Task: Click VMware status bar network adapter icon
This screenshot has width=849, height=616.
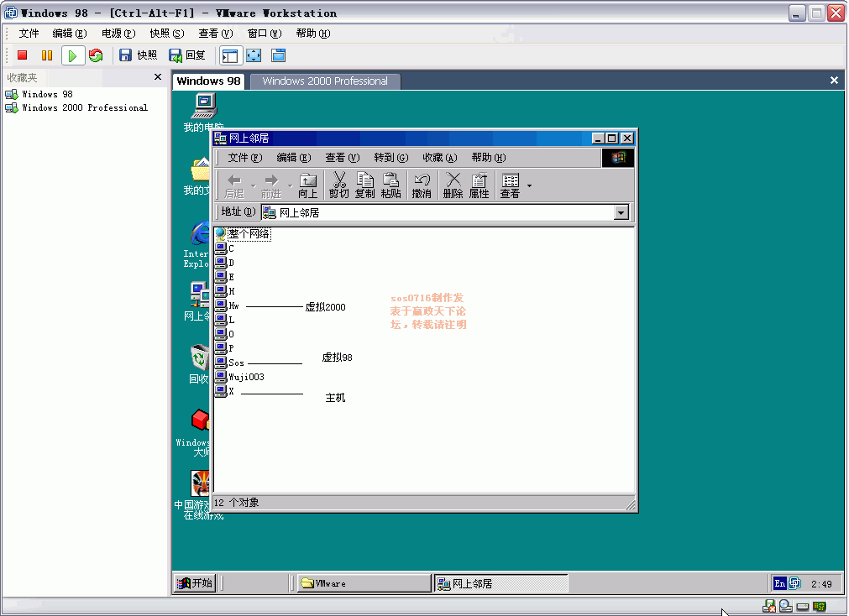Action: pyautogui.click(x=820, y=606)
